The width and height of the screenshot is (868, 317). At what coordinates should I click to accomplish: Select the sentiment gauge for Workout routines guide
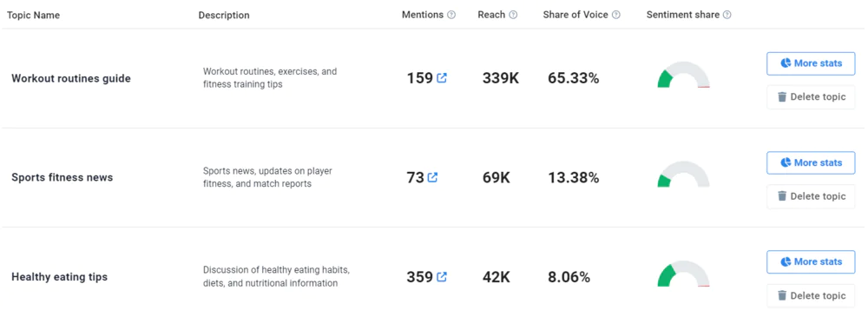(x=684, y=75)
